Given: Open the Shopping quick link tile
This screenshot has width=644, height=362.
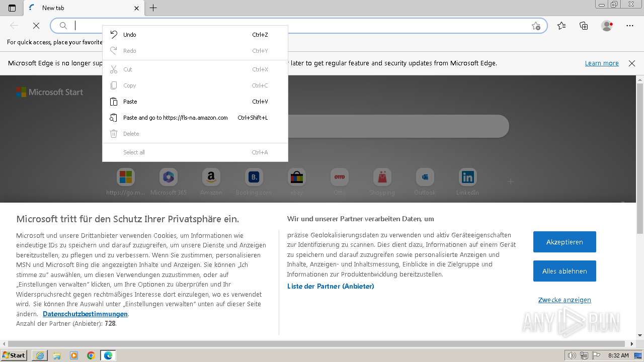Looking at the screenshot, I should [382, 182].
